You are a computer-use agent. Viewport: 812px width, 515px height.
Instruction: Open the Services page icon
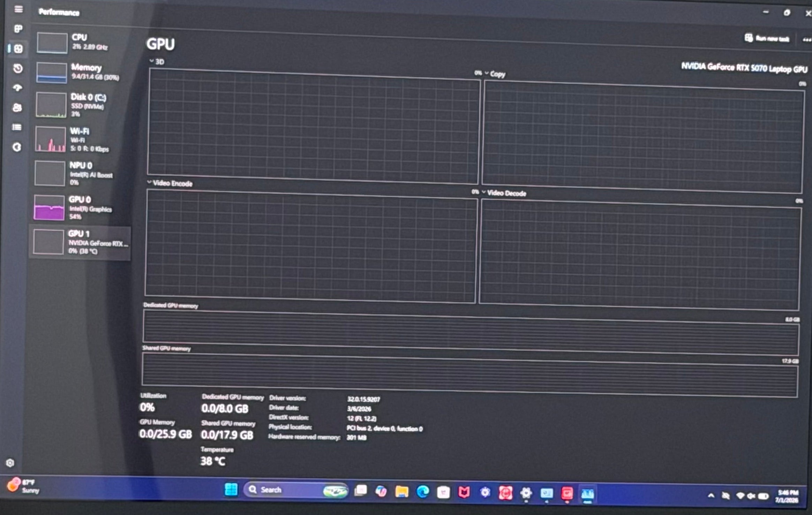point(17,147)
